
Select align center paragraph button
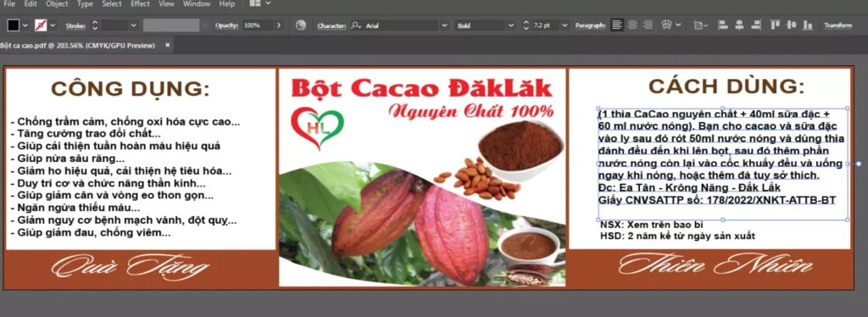(x=632, y=25)
